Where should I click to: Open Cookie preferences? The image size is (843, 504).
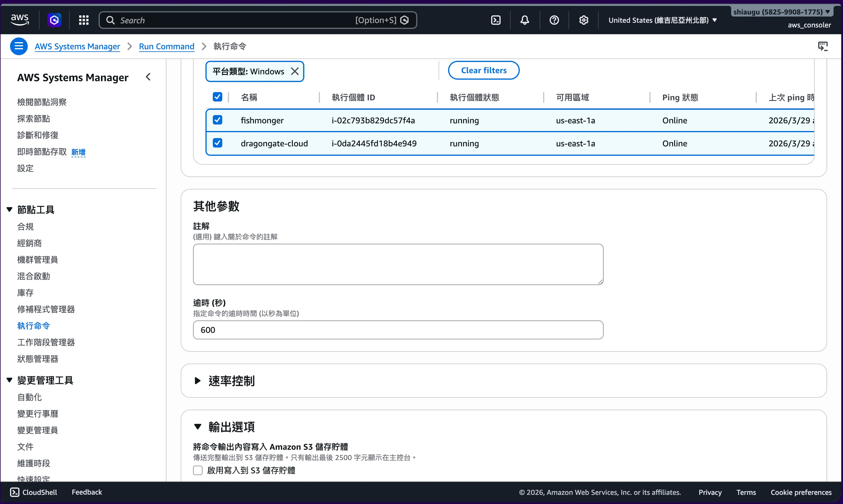click(x=801, y=492)
